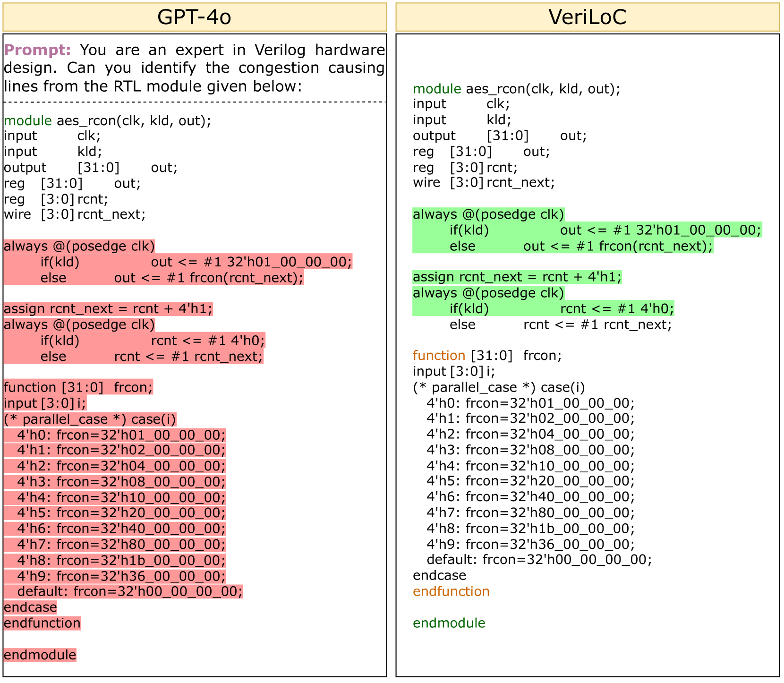
Task: Click "(* parallel_case *) case(i)" in VeriLoC panel
Action: 499,388
